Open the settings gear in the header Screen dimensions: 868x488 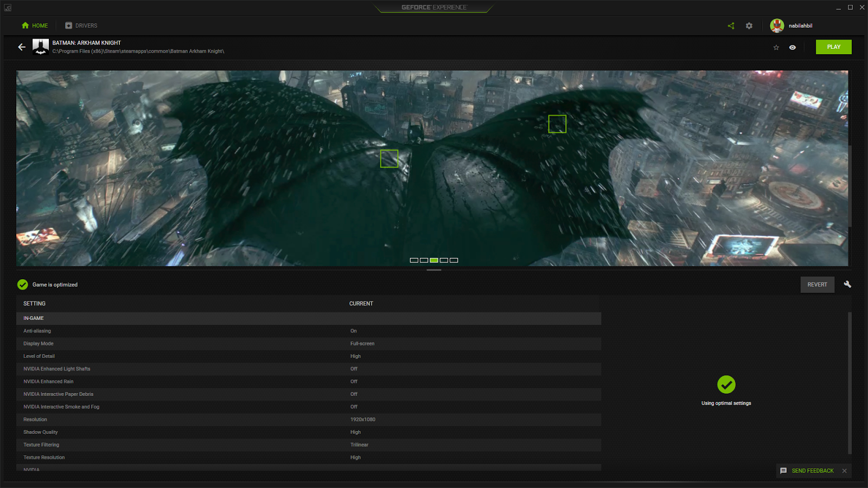coord(749,25)
